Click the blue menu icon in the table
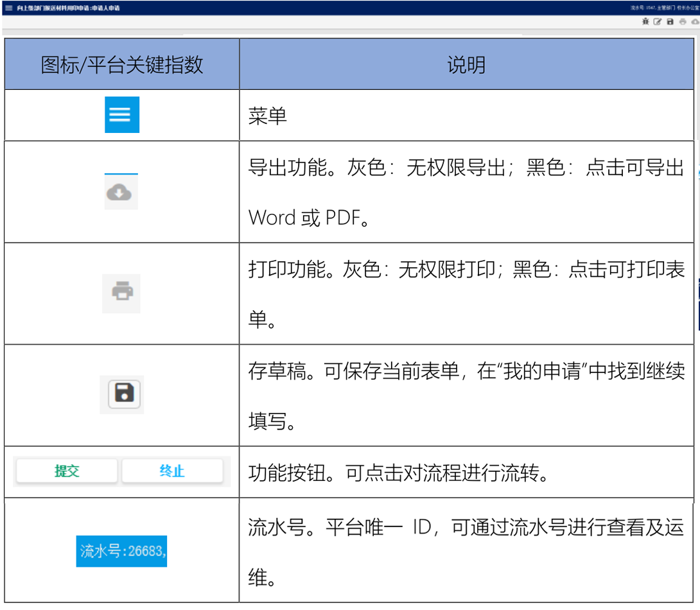 click(122, 115)
